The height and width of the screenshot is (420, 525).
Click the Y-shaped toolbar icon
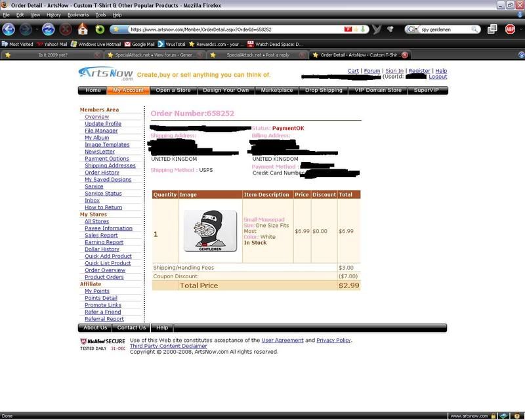pyautogui.click(x=377, y=30)
